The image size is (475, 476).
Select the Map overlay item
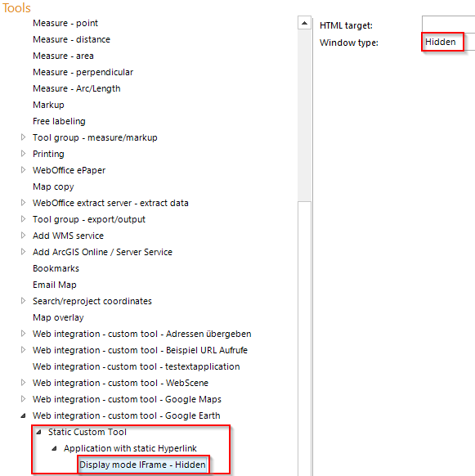pos(58,317)
